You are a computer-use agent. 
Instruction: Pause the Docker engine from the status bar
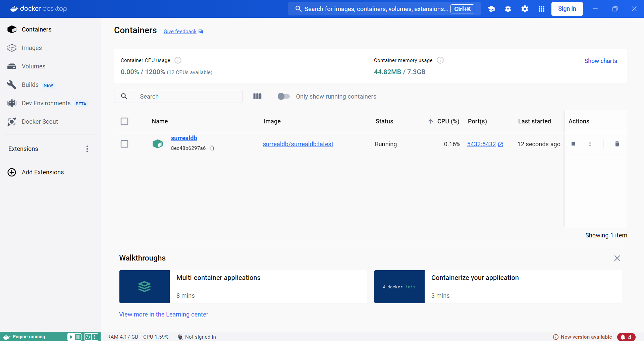[78, 337]
